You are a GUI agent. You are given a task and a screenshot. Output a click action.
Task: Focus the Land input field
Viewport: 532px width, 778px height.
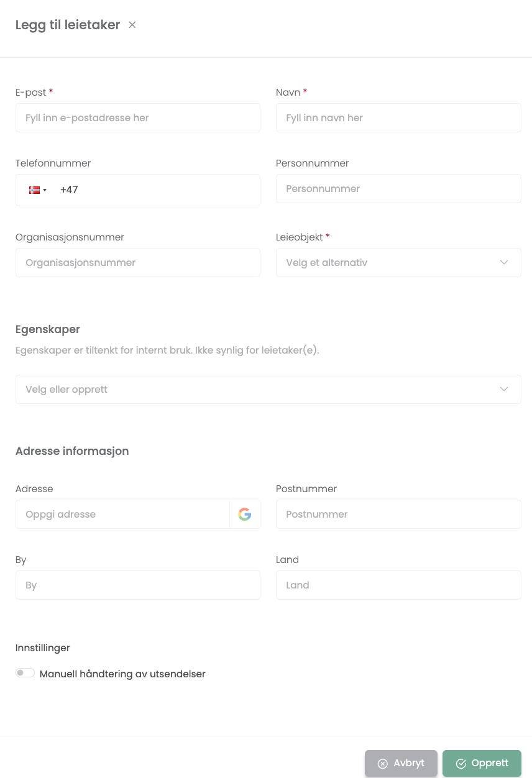tap(398, 585)
